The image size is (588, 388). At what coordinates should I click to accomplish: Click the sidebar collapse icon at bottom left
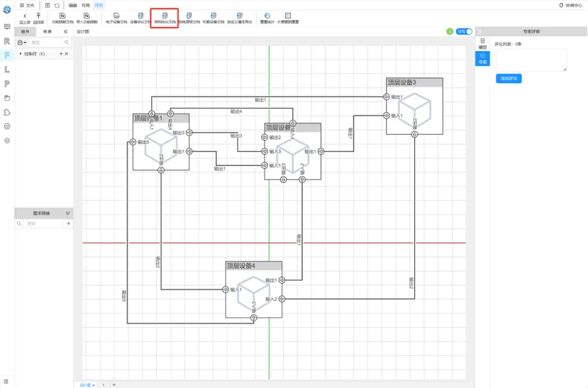6,381
